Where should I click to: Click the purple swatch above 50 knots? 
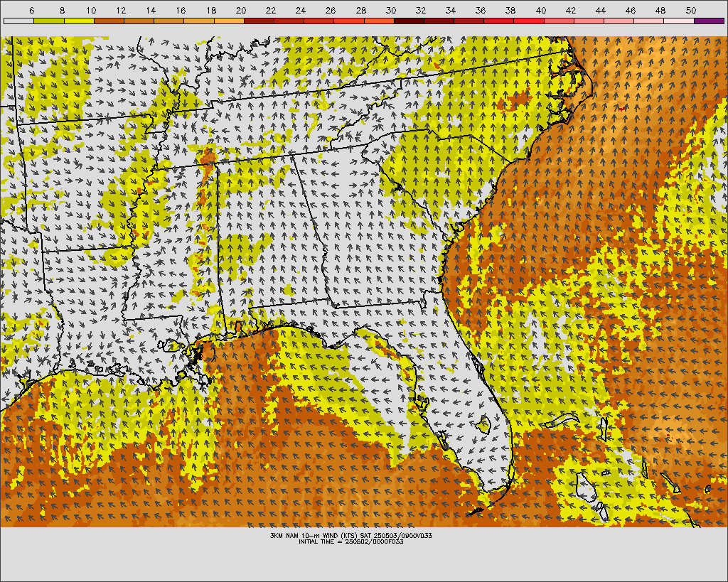click(709, 21)
